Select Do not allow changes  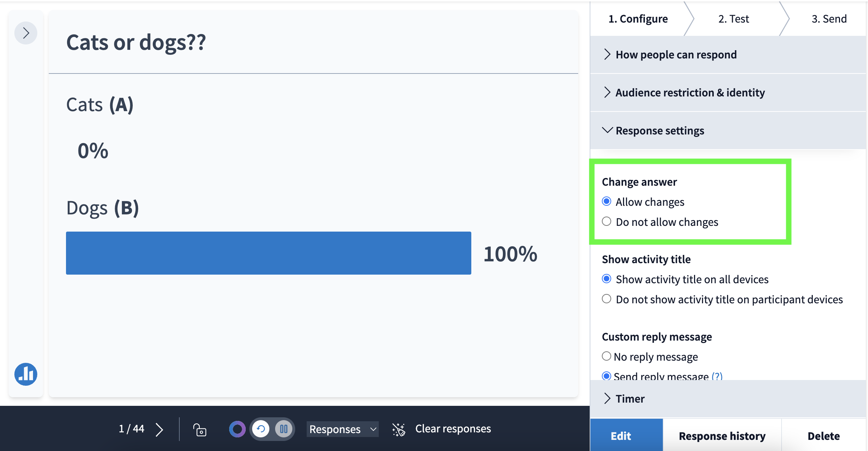click(607, 222)
